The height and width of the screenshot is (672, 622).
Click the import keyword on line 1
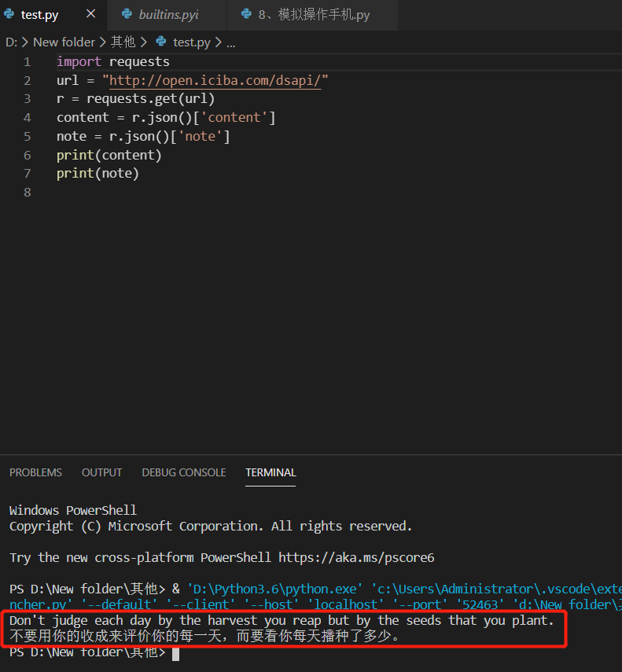[x=79, y=62]
